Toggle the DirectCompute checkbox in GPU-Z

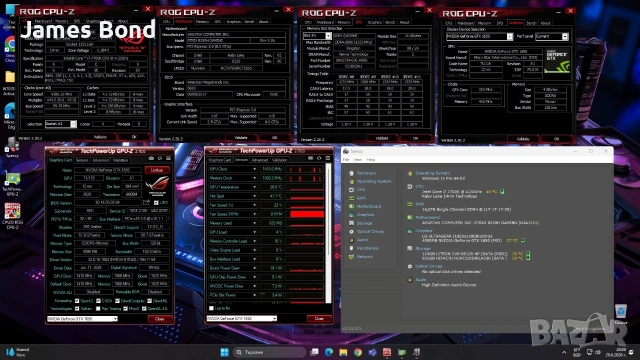click(x=117, y=301)
